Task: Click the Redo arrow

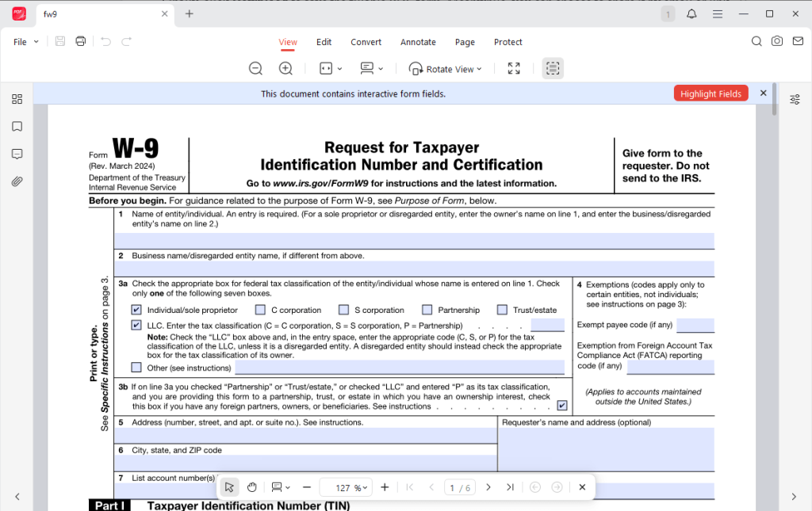Action: 126,41
